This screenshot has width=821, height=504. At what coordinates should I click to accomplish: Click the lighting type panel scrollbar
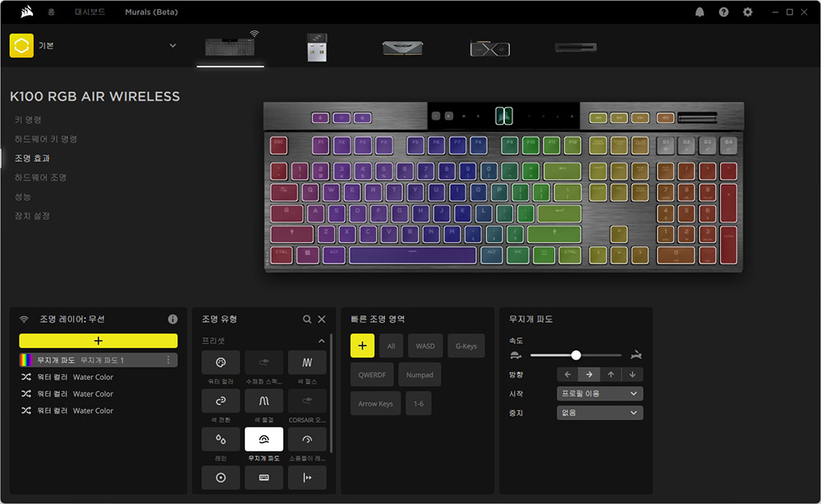tap(331, 392)
